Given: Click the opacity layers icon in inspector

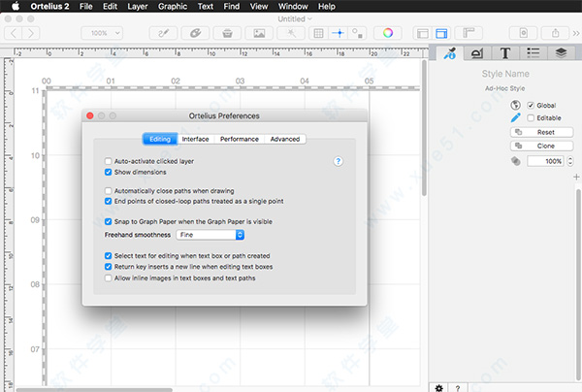Looking at the screenshot, I should [x=516, y=161].
